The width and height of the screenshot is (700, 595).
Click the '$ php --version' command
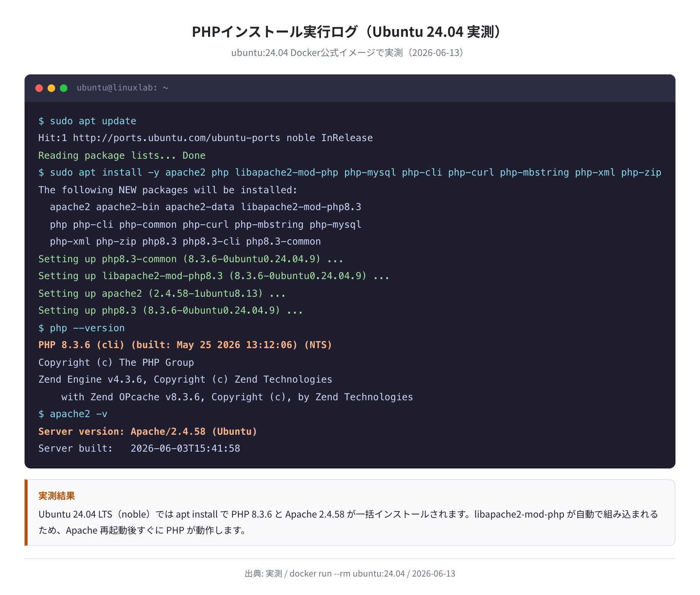82,328
